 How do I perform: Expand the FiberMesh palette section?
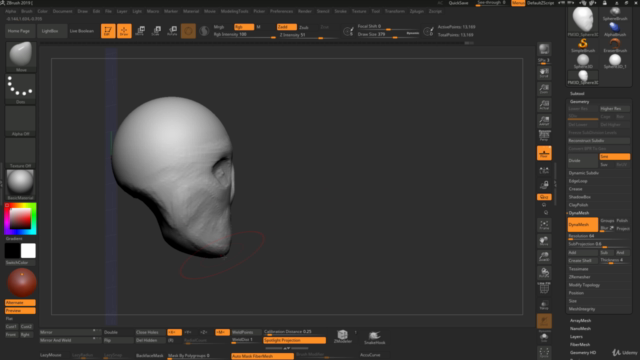(580, 344)
